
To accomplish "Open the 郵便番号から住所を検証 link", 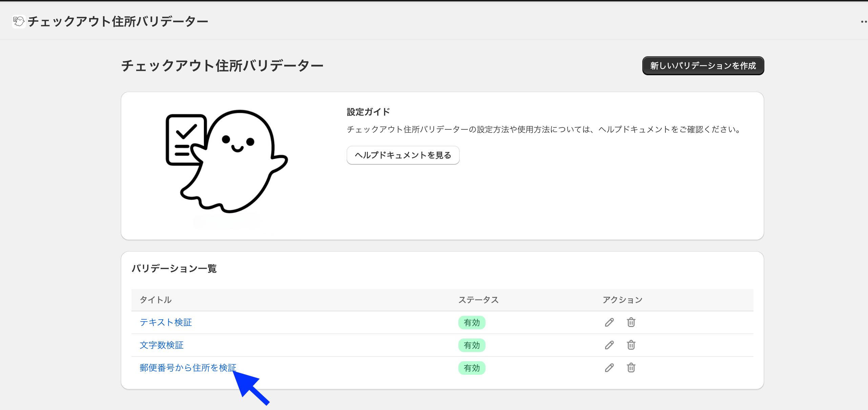I will (188, 368).
